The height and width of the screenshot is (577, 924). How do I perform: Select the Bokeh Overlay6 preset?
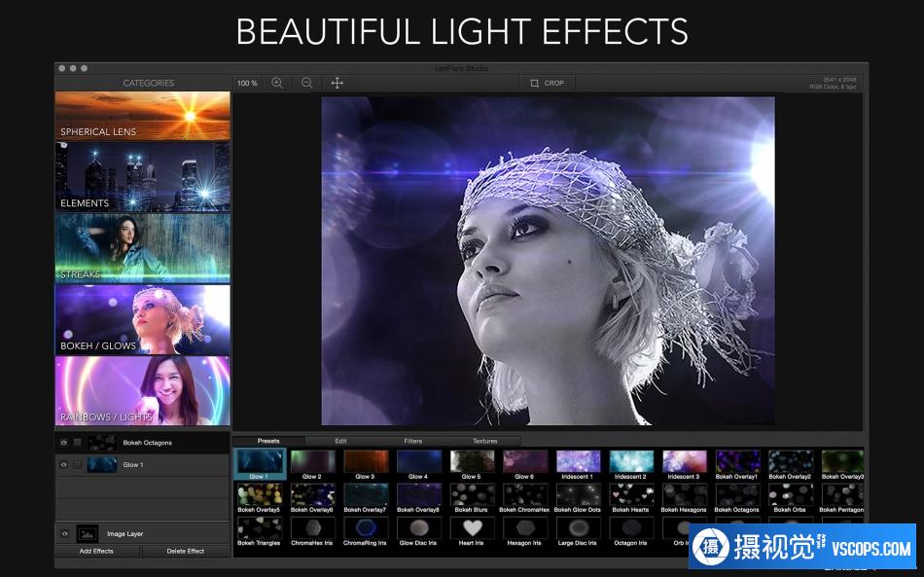tap(312, 498)
